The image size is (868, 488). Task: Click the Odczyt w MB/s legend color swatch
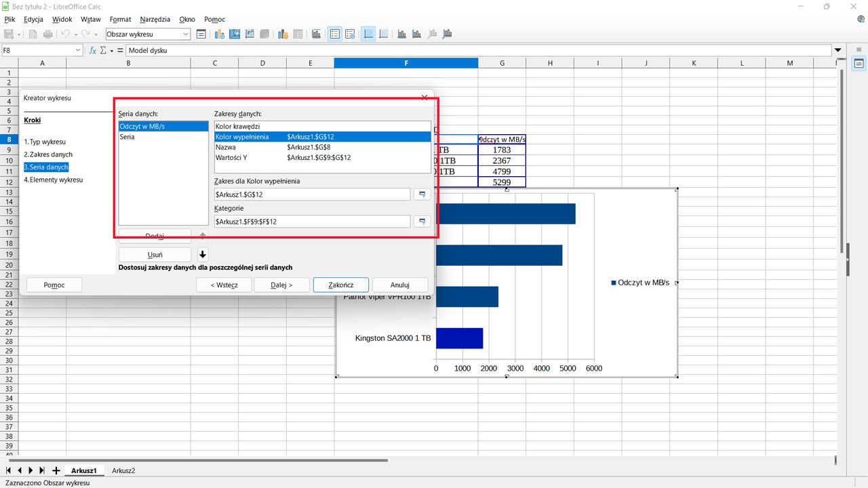(614, 283)
